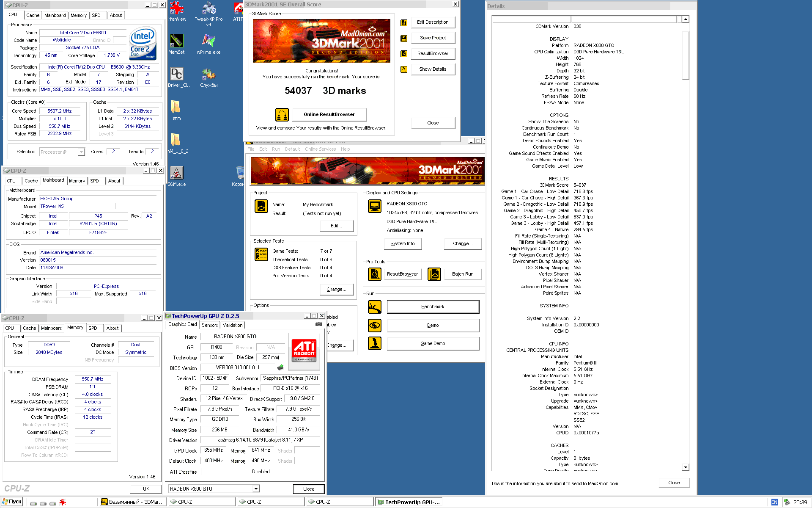Click the Display and CPU Settings monitor icon
Image resolution: width=812 pixels, height=508 pixels.
tap(375, 207)
